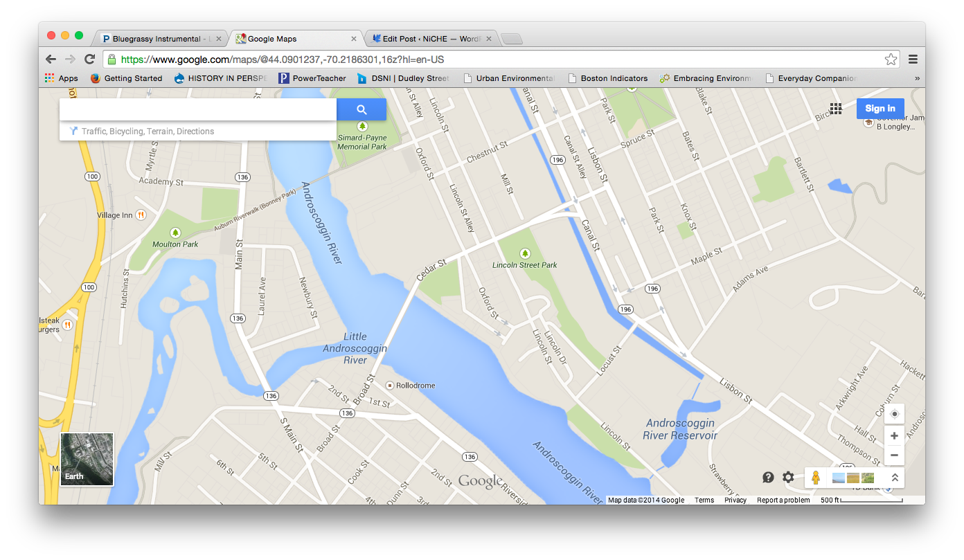Click the blue map search button
This screenshot has width=964, height=560.
(x=361, y=109)
